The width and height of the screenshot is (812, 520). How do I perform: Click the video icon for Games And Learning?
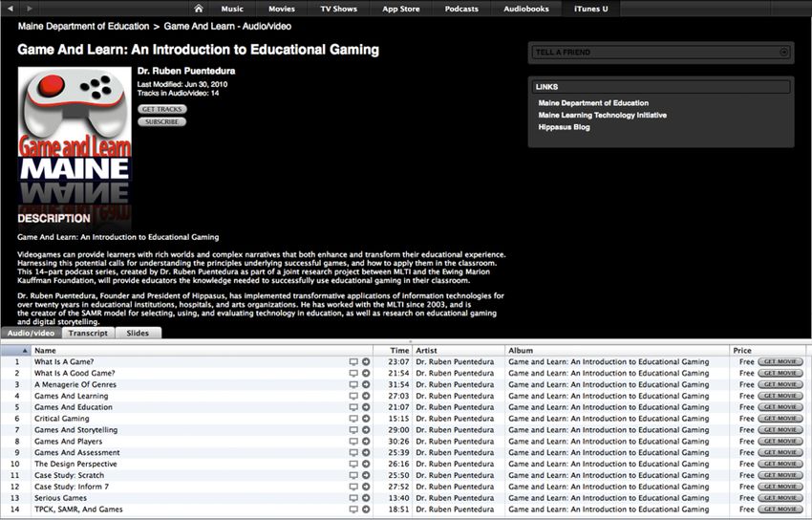(353, 397)
